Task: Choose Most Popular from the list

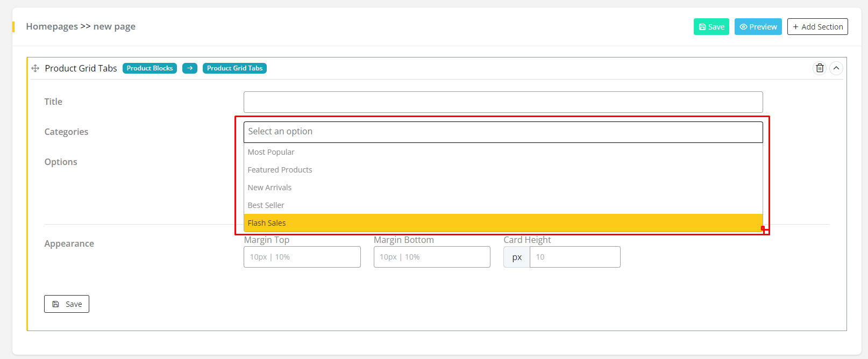Action: [271, 152]
